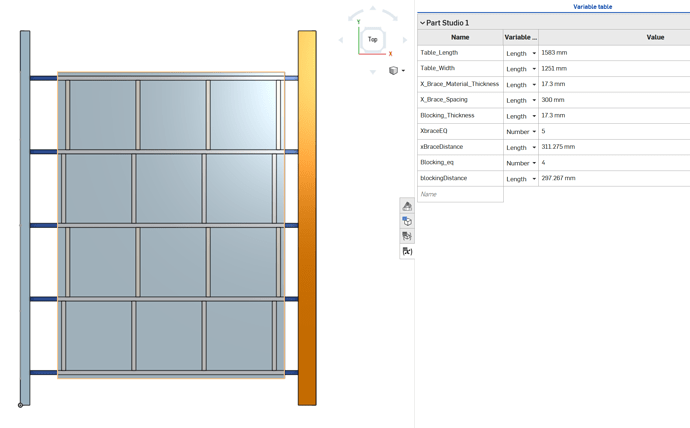Edit the 297.267 mm value cell

(614, 178)
